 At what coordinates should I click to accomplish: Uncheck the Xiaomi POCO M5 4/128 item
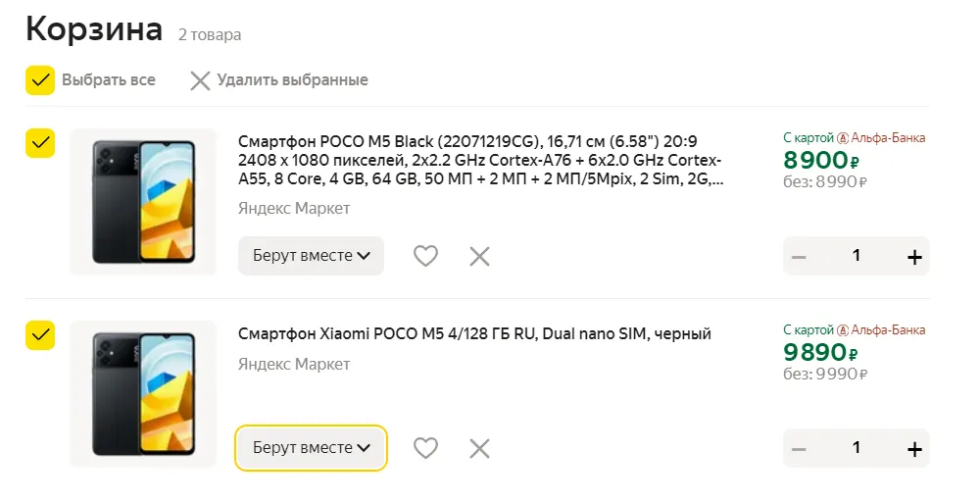tap(40, 335)
